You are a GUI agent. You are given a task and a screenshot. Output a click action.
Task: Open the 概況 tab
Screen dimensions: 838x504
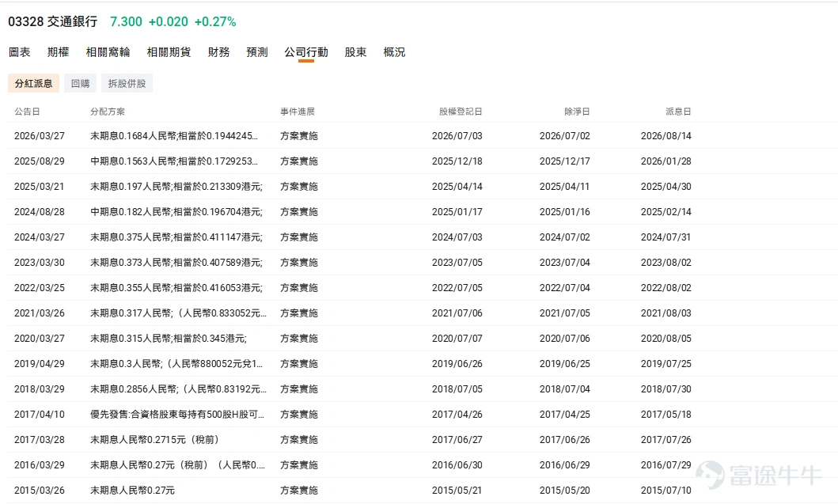click(x=394, y=52)
